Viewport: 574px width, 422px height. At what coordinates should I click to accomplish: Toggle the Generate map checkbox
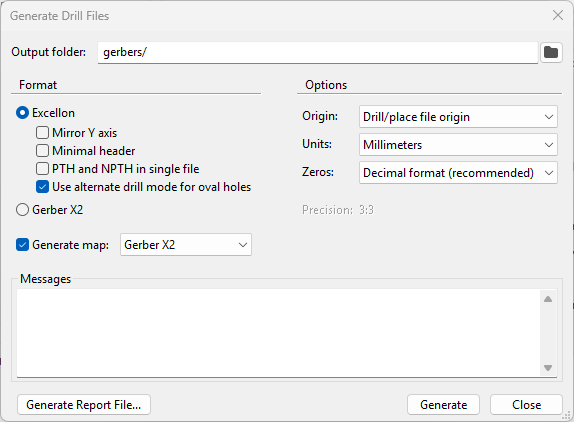coord(22,244)
